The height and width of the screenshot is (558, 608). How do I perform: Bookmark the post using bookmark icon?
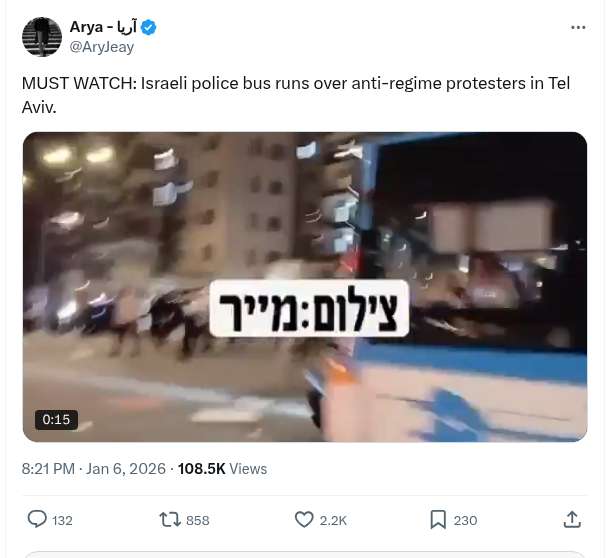(438, 520)
